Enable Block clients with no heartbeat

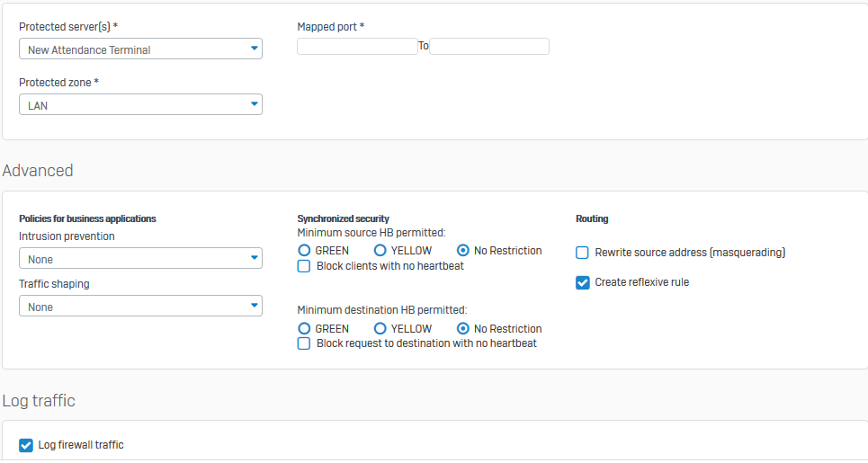pyautogui.click(x=305, y=266)
